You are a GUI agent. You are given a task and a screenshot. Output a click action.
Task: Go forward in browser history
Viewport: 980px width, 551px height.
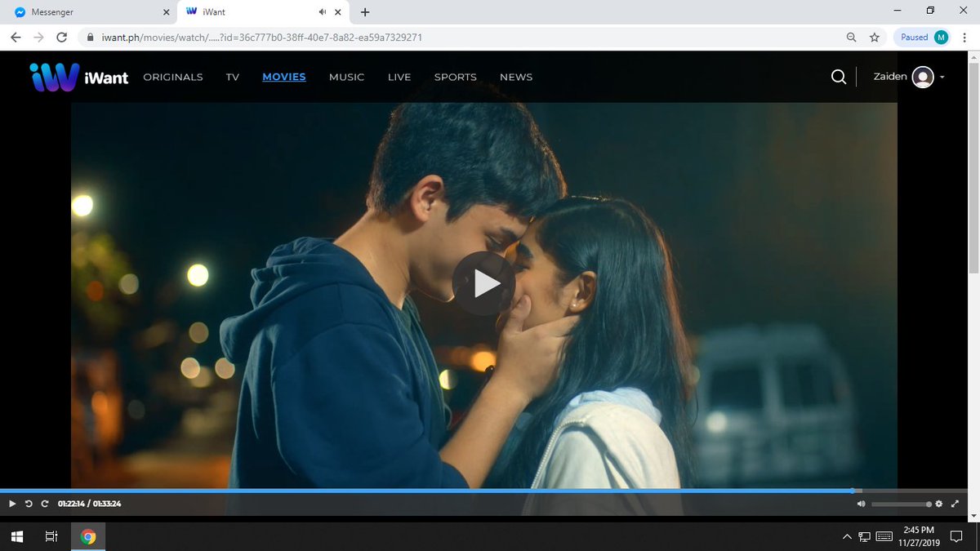(38, 37)
